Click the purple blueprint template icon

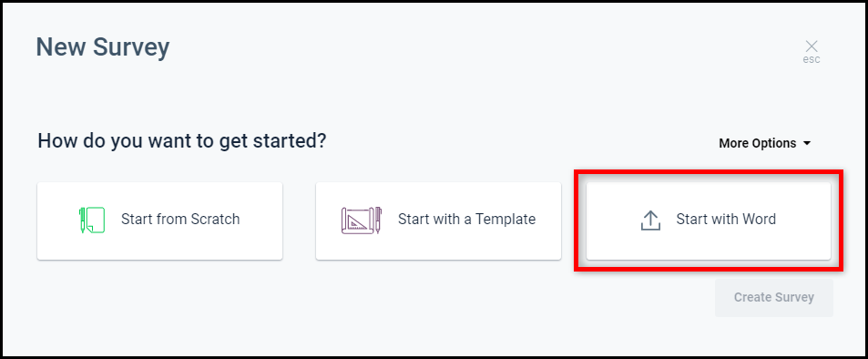pyautogui.click(x=361, y=220)
